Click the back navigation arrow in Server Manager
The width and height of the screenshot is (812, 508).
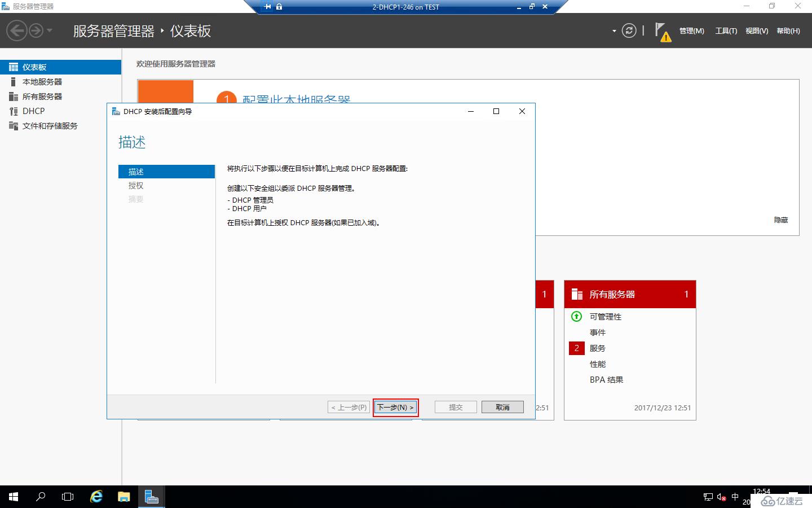[17, 30]
